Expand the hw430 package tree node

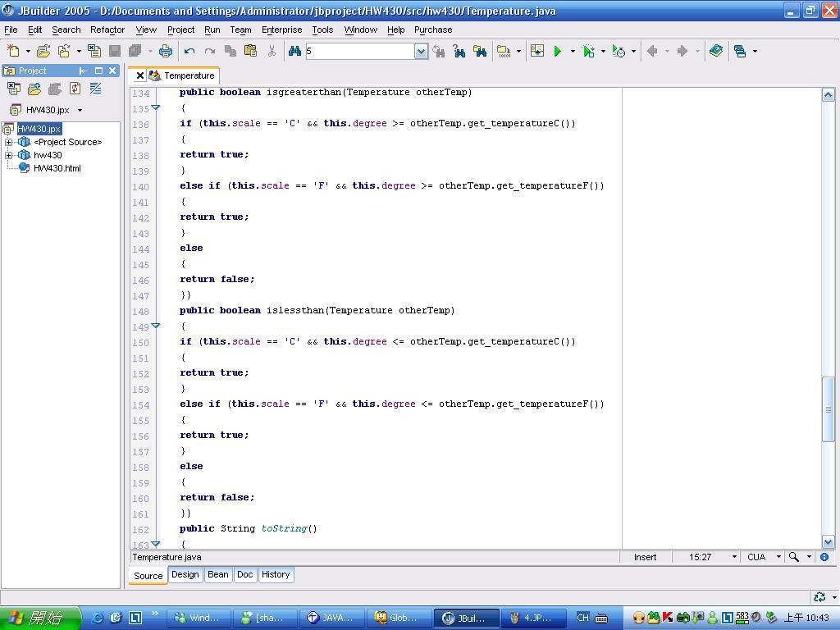(x=8, y=155)
